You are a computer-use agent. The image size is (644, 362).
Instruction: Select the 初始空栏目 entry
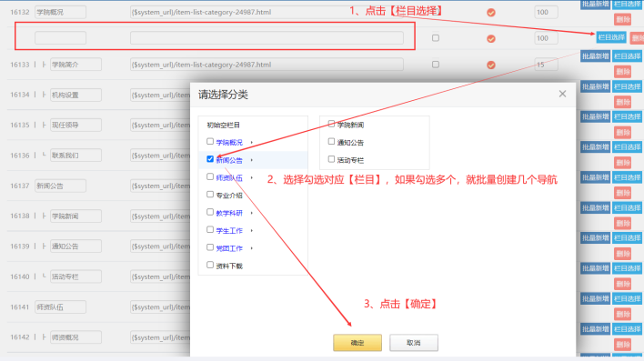(223, 125)
